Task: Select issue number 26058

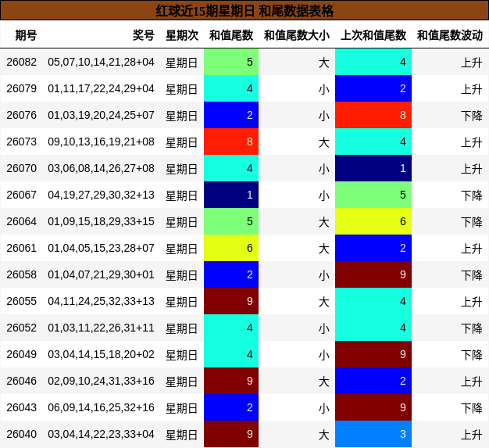Action: coord(22,274)
